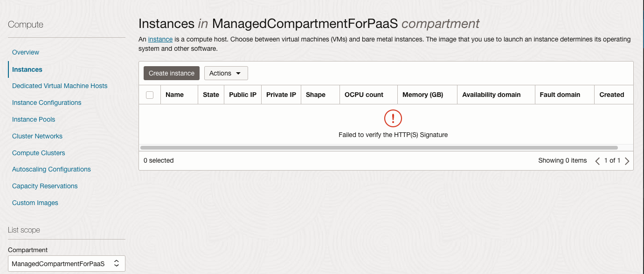
Task: Go to previous page arrow
Action: (597, 161)
